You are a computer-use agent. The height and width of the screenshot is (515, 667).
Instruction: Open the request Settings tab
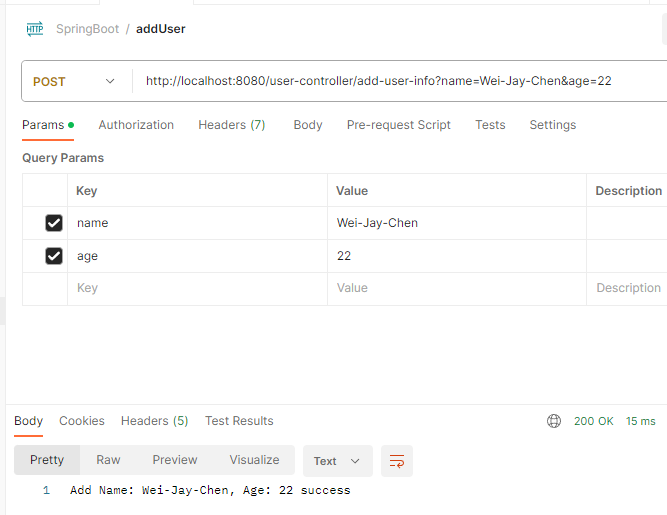coord(553,125)
